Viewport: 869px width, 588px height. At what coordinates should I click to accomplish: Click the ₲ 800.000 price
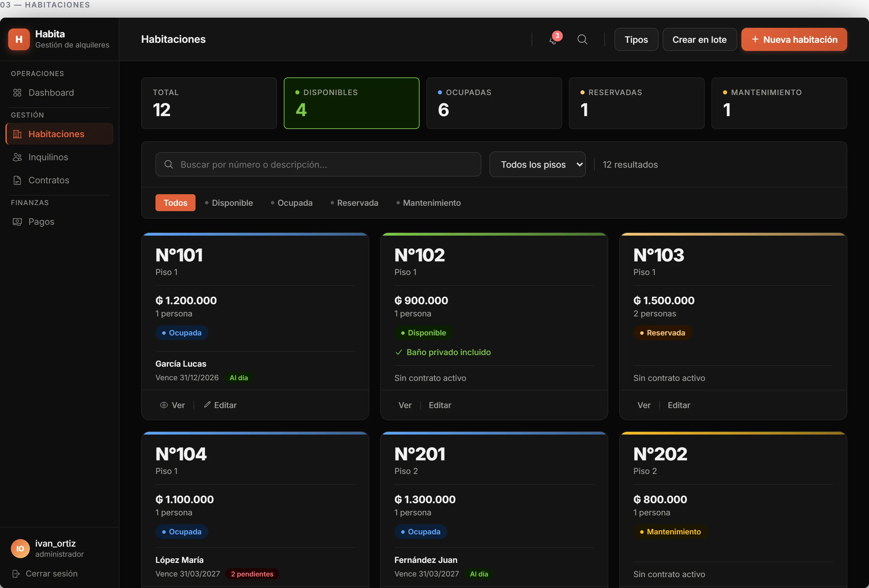pyautogui.click(x=660, y=499)
